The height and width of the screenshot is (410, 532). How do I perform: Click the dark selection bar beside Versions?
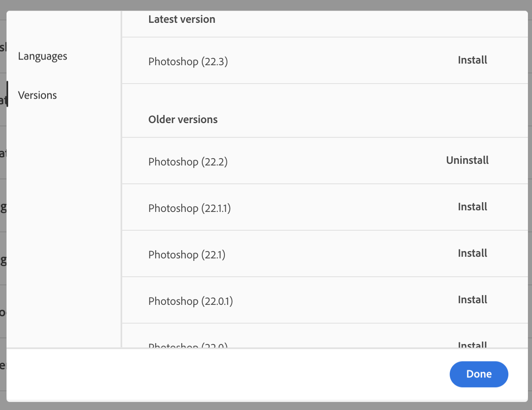(7, 94)
